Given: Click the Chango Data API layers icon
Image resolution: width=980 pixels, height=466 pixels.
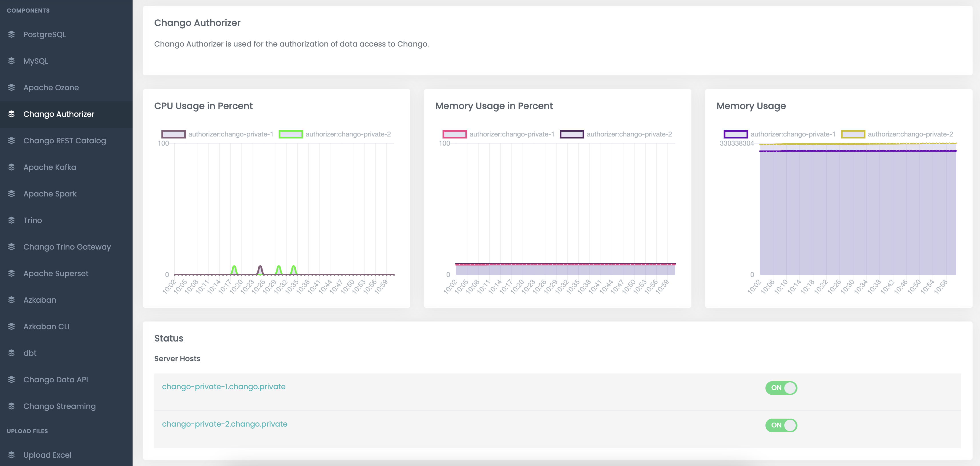Looking at the screenshot, I should pos(11,380).
